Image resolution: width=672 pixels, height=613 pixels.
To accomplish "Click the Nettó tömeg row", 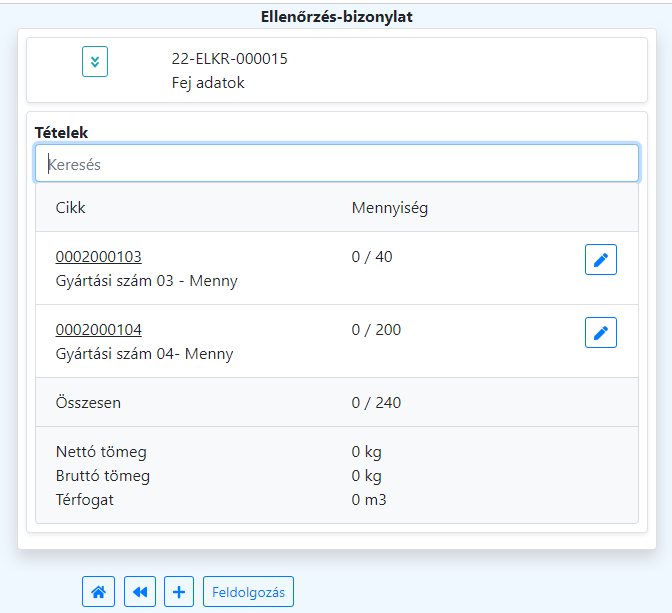I will (x=101, y=452).
